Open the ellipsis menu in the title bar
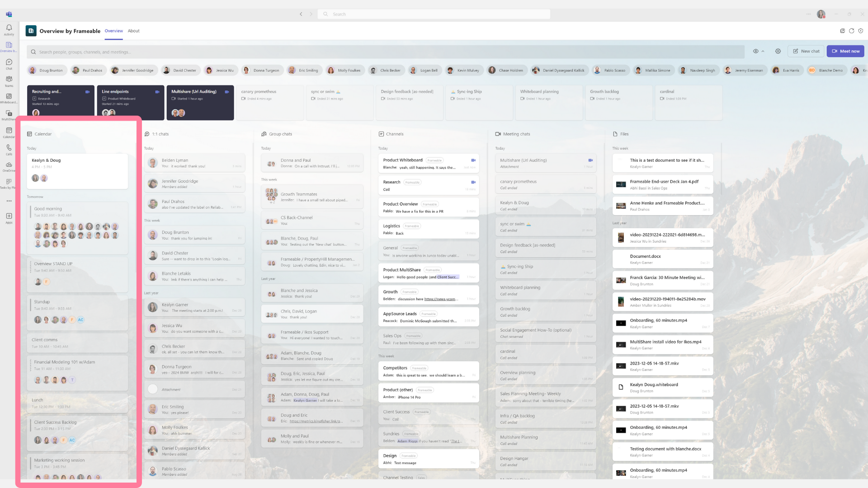 click(809, 14)
